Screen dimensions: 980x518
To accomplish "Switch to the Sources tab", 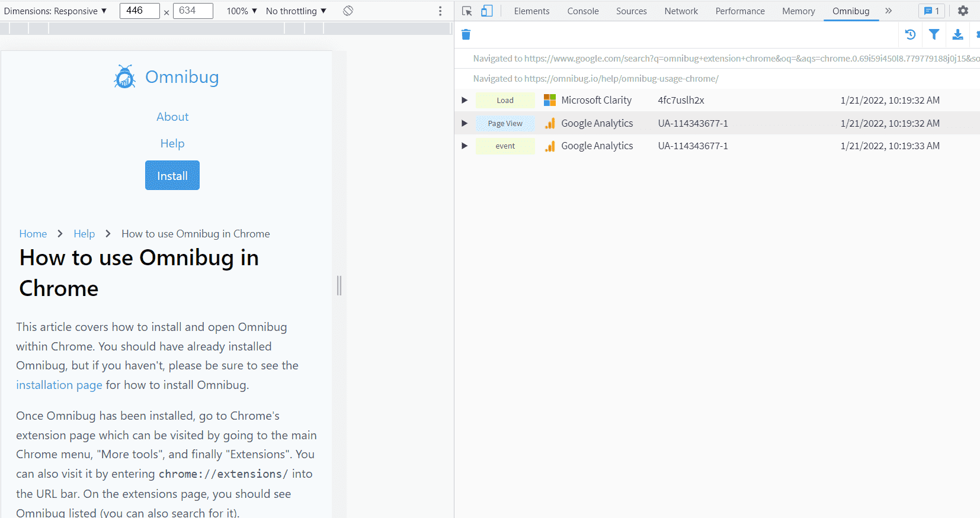I will (x=632, y=11).
